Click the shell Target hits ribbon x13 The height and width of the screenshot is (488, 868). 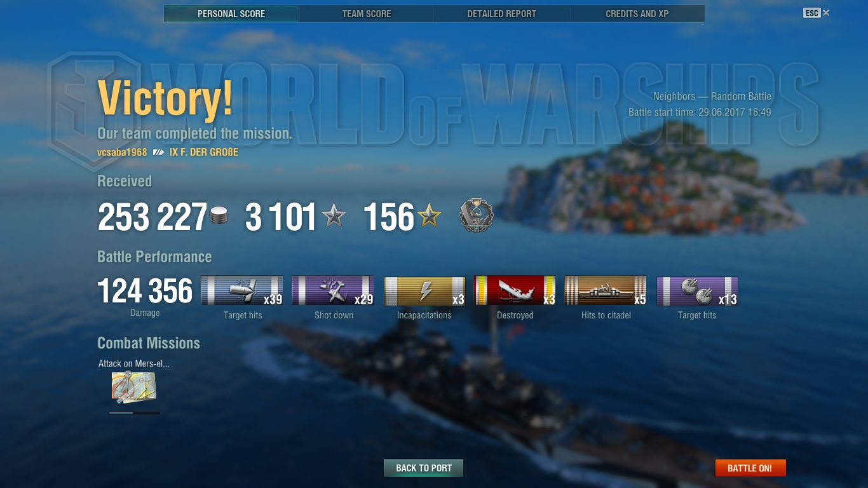point(697,290)
